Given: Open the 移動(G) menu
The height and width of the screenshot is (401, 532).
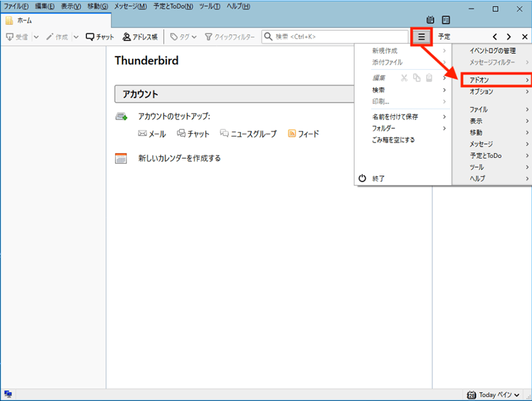Looking at the screenshot, I should [x=98, y=7].
